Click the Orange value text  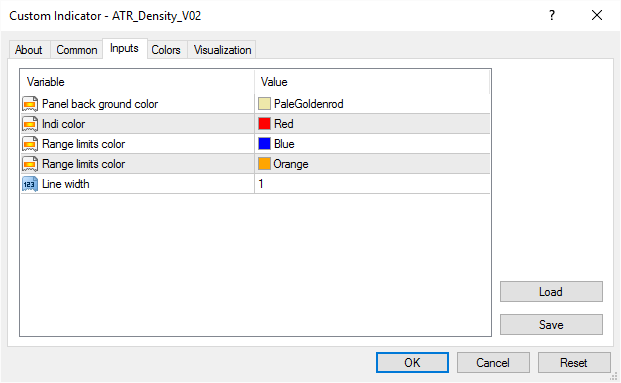pyautogui.click(x=291, y=164)
